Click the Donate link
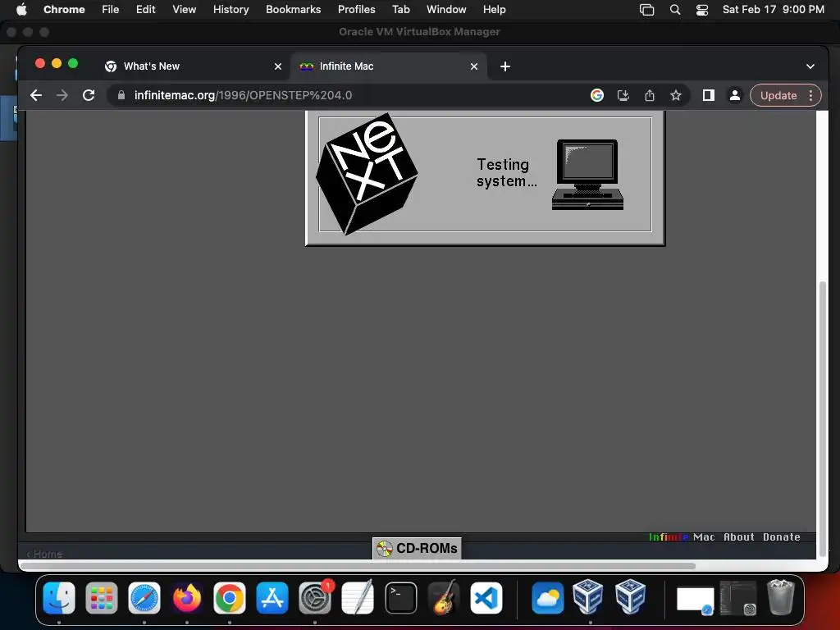 [781, 536]
